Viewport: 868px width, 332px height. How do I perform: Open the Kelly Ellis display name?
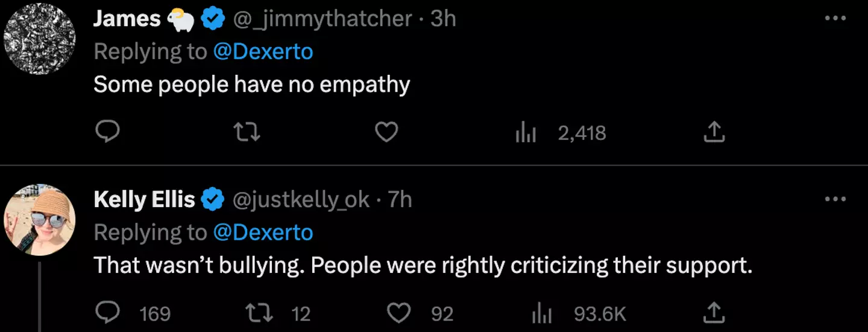(144, 199)
